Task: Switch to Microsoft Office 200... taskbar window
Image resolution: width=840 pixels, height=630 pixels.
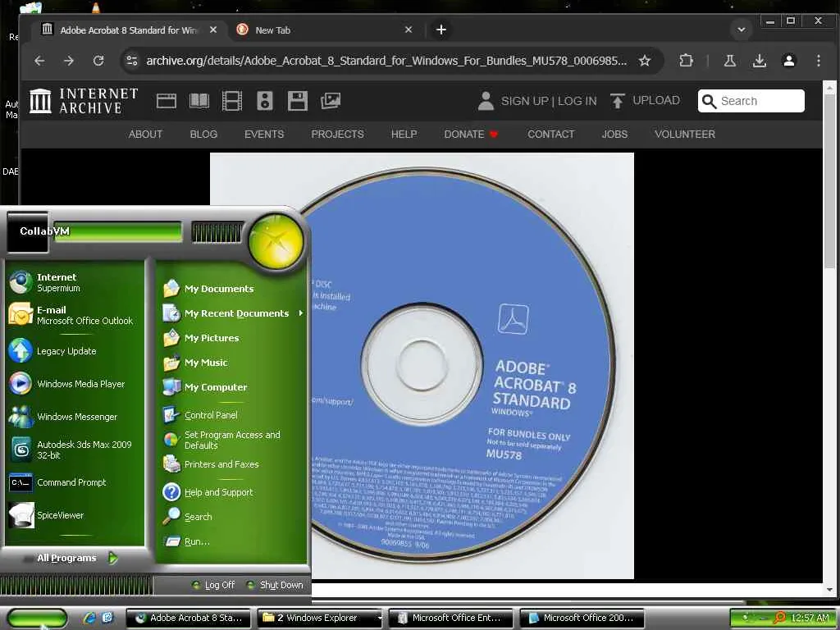Action: pyautogui.click(x=582, y=618)
